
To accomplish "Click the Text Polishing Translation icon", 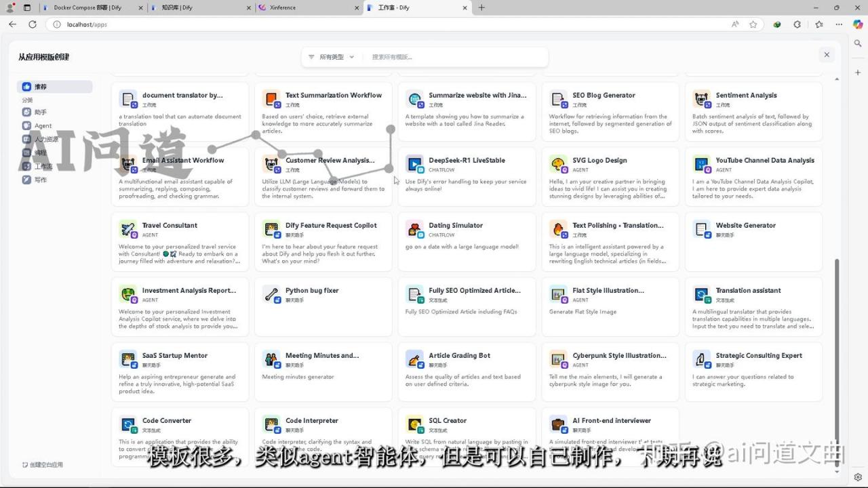I will 559,229.
